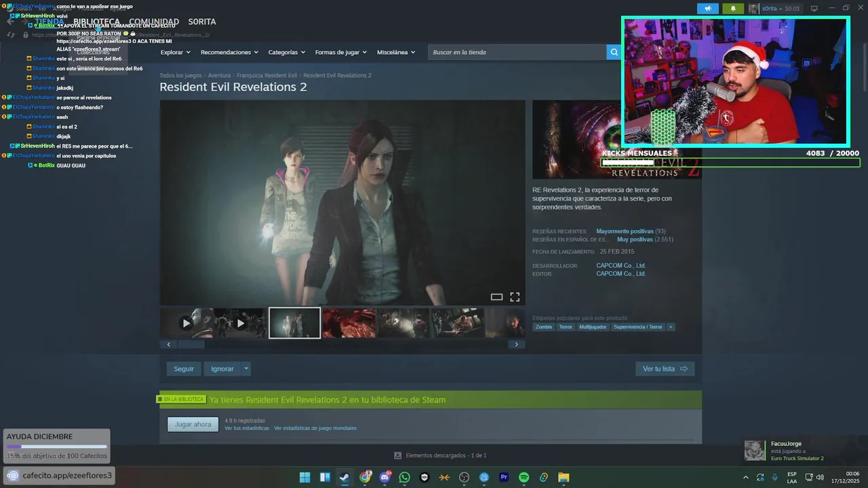Open Steam announcements megaphone button

coord(707,9)
